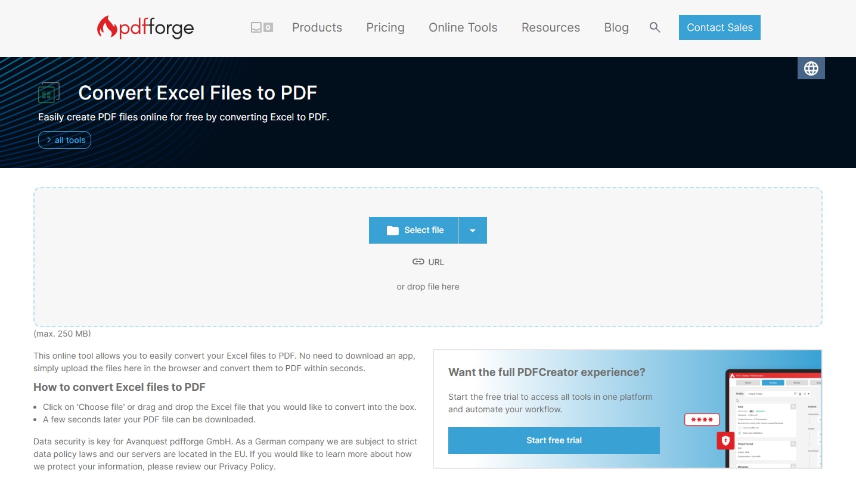This screenshot has width=856, height=504.
Task: Click 'Want the full PDFCreator experience?' text
Action: pyautogui.click(x=547, y=372)
